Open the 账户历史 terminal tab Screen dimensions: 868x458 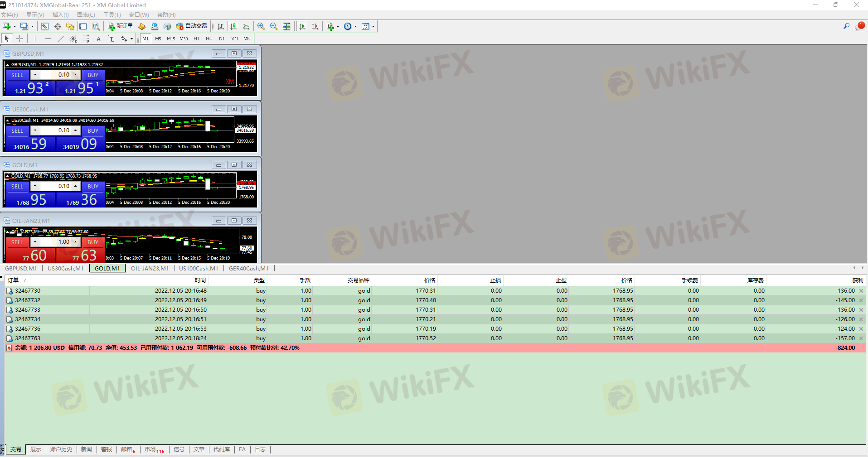click(61, 449)
